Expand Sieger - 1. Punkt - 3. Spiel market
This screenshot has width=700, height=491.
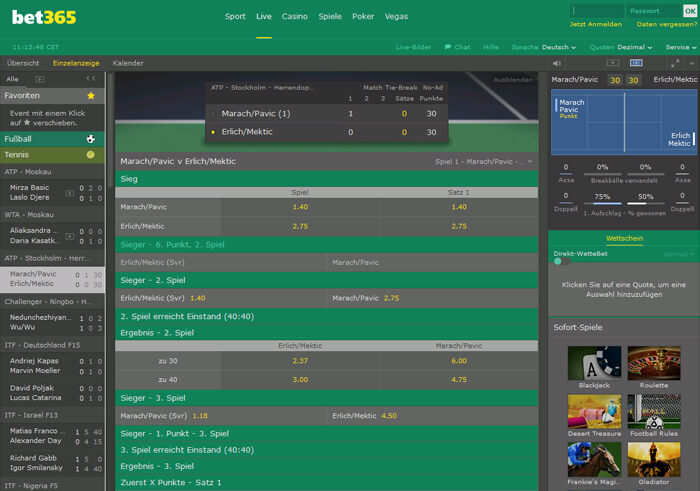click(x=326, y=433)
